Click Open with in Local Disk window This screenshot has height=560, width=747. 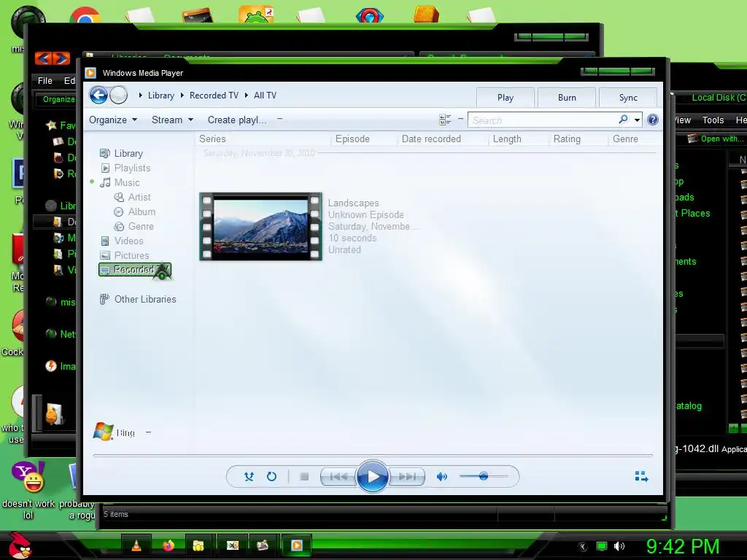pos(716,139)
